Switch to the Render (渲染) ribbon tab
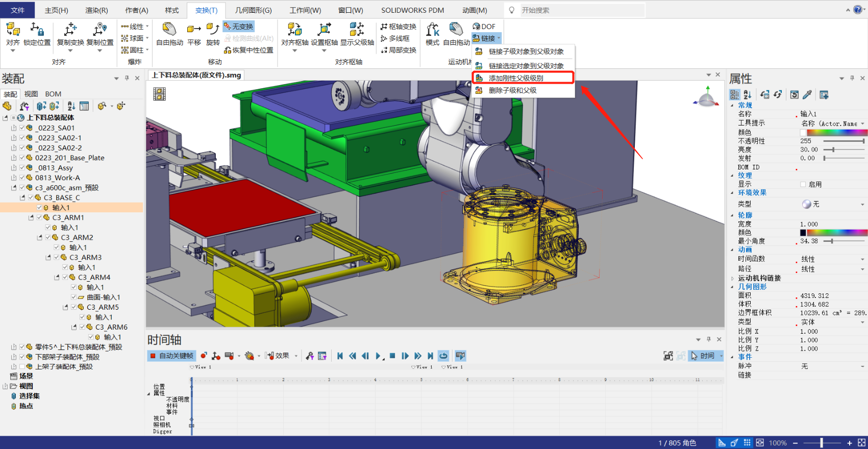Viewport: 868px width, 449px height. point(96,10)
